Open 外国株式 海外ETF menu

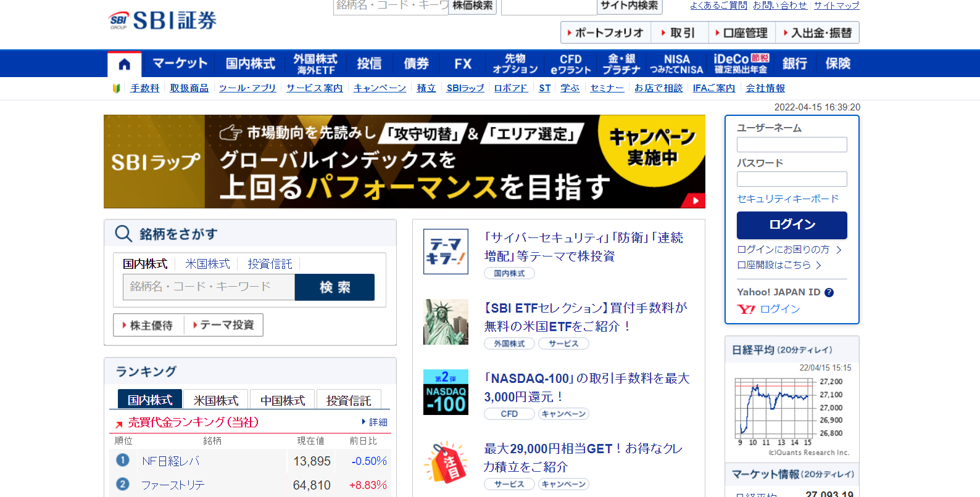coord(315,64)
